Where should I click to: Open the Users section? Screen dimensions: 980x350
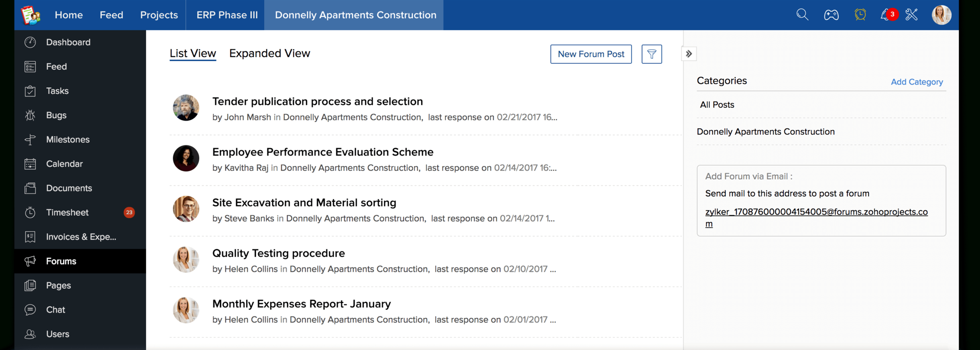(x=57, y=334)
